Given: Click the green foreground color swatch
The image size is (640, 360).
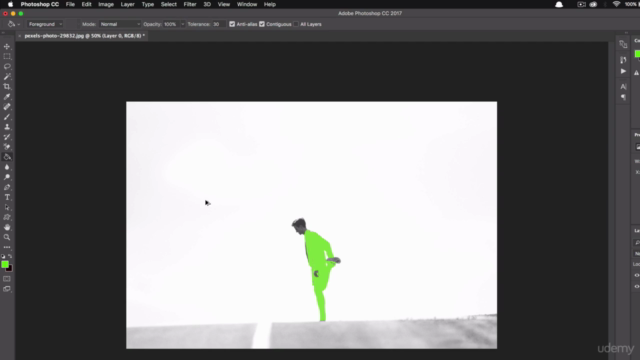Looking at the screenshot, I should (x=4, y=264).
